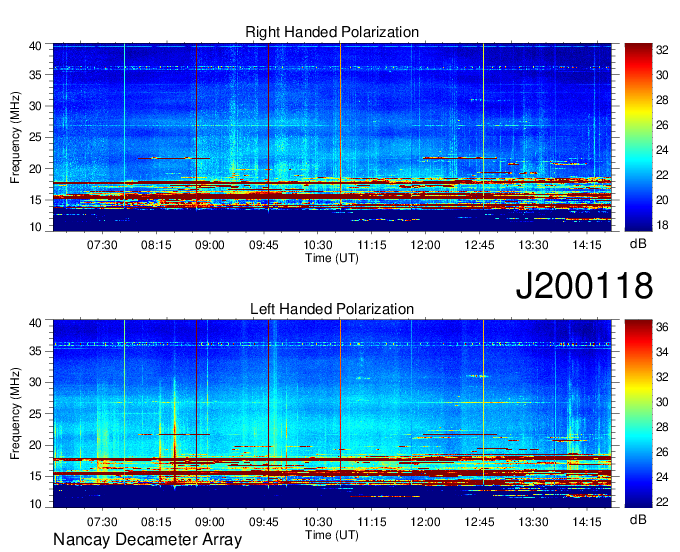Click "Frequency (MHz)" axis label on right-handed plot
The width and height of the screenshot is (680, 552).
pyautogui.click(x=15, y=137)
